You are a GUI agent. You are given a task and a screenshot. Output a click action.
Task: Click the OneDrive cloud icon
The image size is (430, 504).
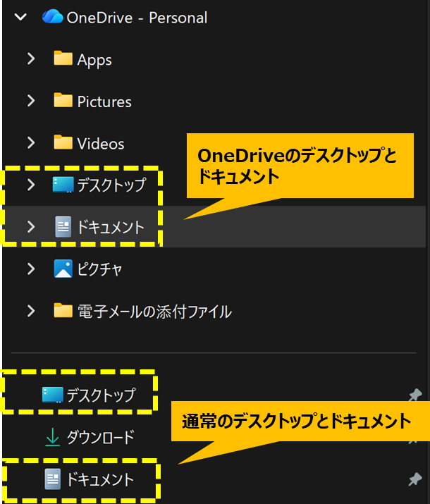coord(52,18)
